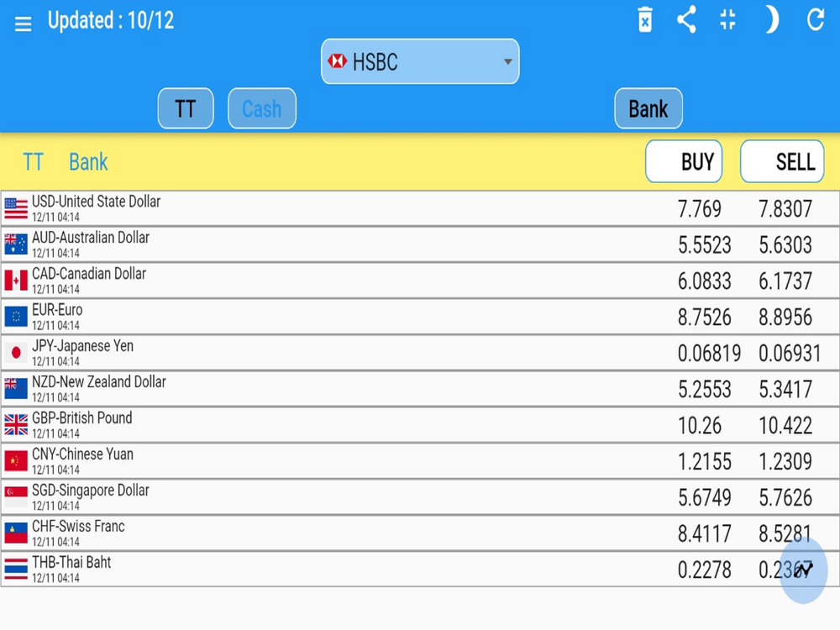This screenshot has height=630, width=840.
Task: Tap USD sell rate 7.8307
Action: [x=786, y=209]
